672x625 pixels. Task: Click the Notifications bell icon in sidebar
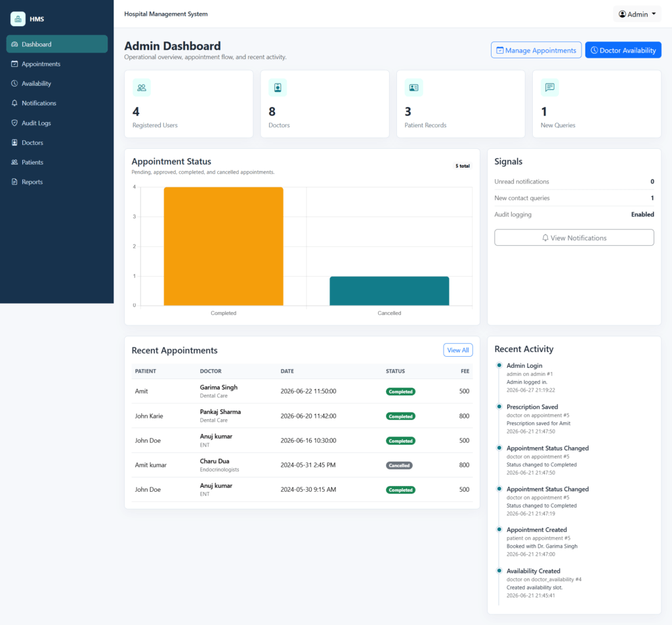coord(14,103)
